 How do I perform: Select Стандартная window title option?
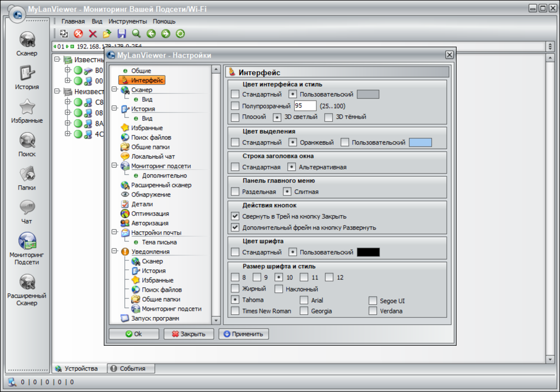(x=235, y=167)
